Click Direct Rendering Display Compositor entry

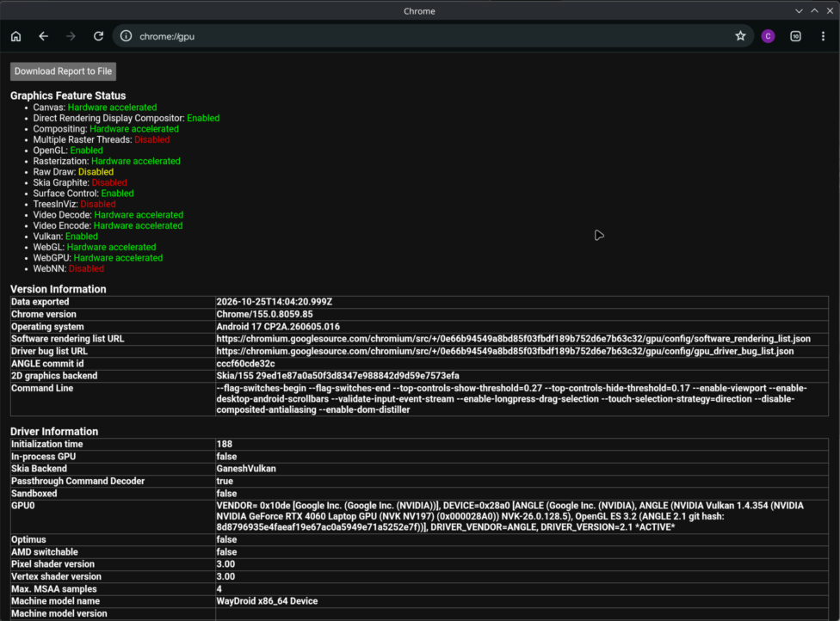pyautogui.click(x=127, y=119)
